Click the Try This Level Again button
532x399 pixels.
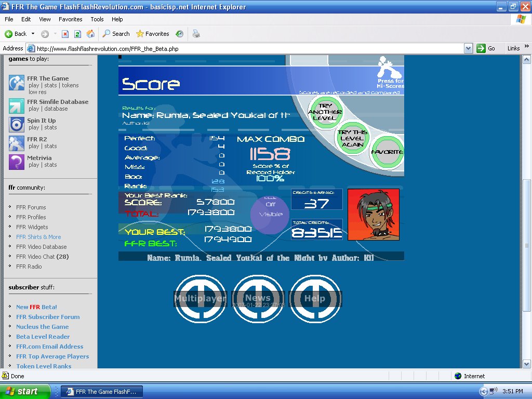(x=353, y=138)
